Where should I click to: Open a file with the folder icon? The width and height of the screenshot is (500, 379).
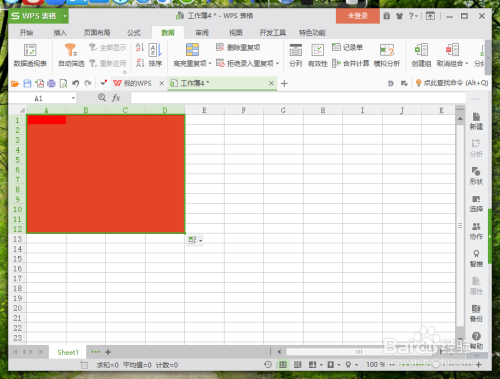[x=15, y=83]
